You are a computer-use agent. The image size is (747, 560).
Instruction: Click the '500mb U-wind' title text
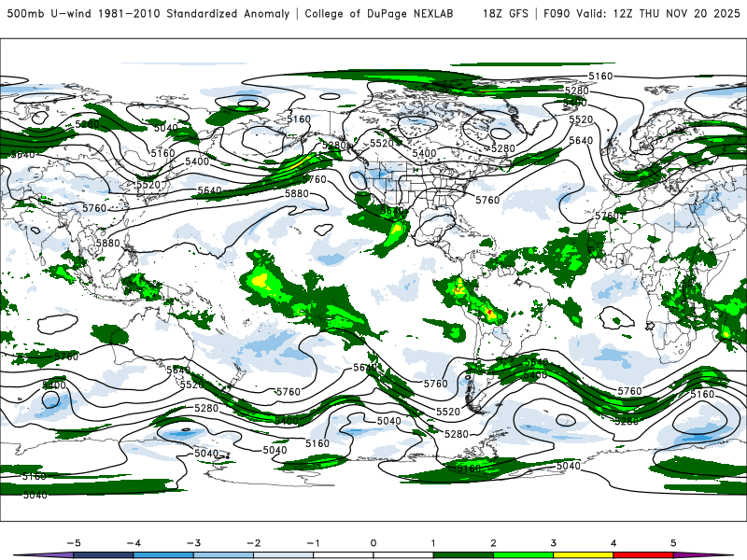tap(49, 13)
